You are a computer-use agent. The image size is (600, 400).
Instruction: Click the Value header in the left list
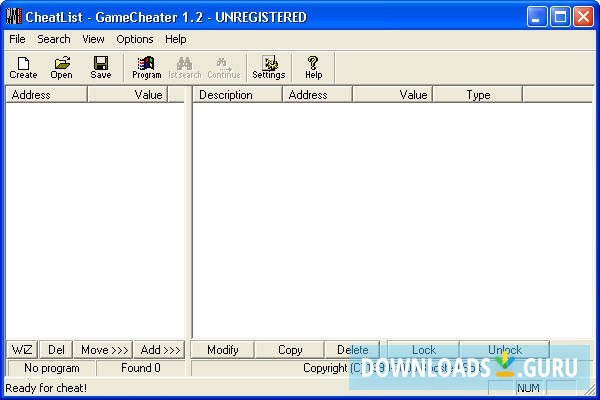pos(127,95)
